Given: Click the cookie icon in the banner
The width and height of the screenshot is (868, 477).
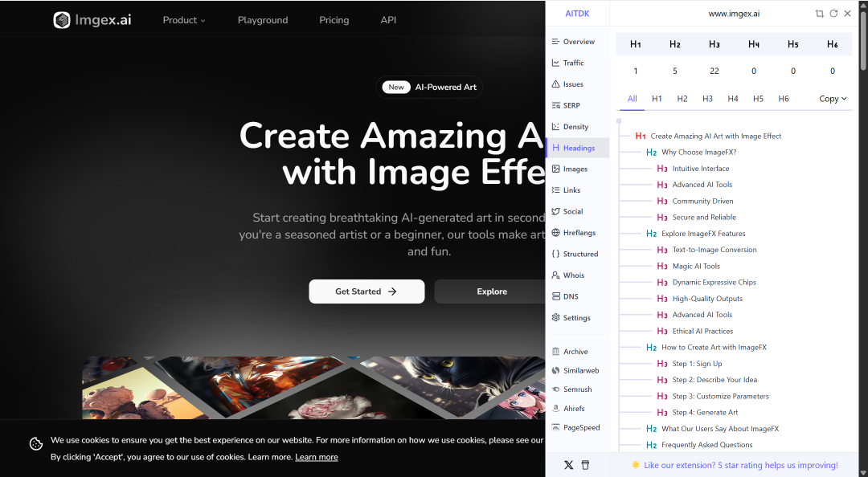Looking at the screenshot, I should pyautogui.click(x=36, y=444).
